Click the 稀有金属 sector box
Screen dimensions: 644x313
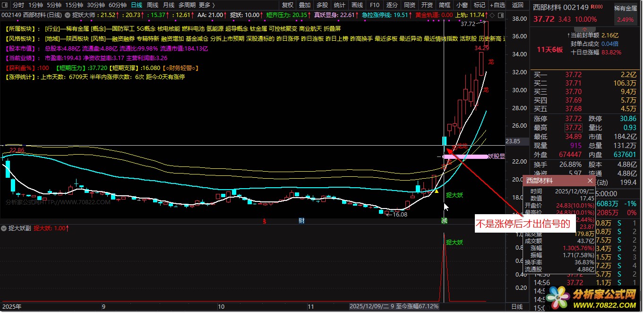pyautogui.click(x=626, y=14)
